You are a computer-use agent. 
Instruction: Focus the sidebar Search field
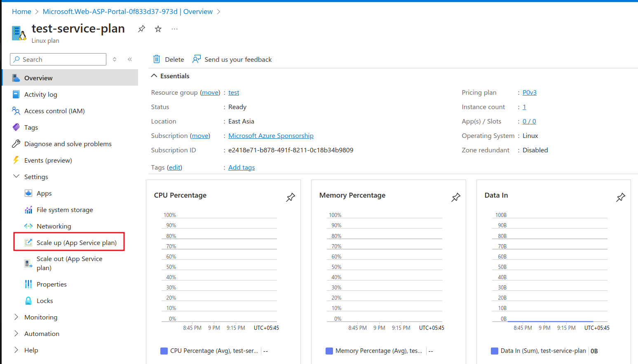coord(58,59)
